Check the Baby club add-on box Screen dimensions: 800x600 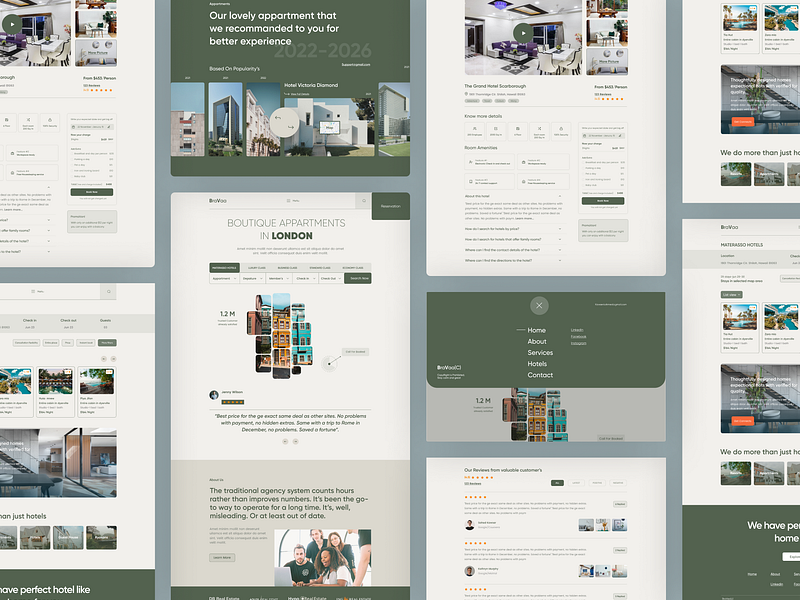click(583, 184)
